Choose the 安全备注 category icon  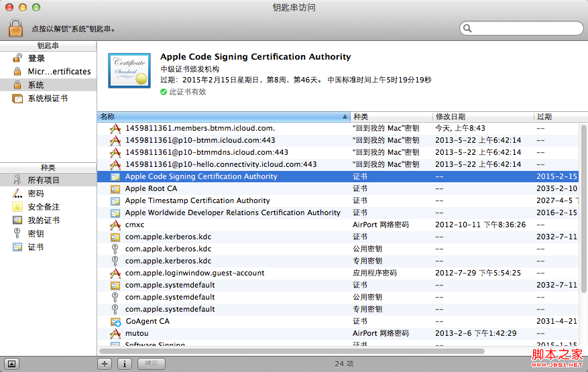point(17,206)
